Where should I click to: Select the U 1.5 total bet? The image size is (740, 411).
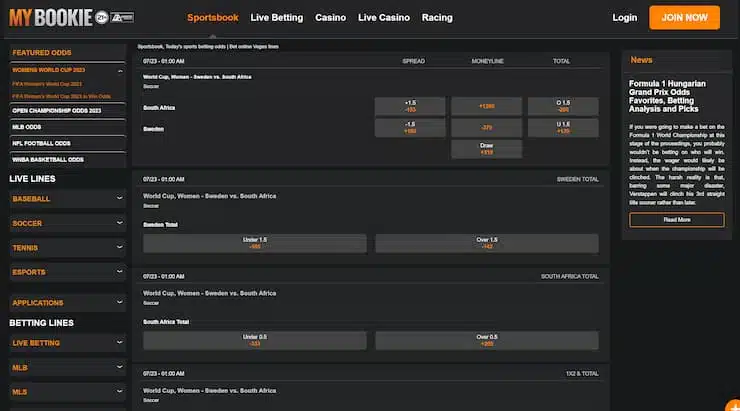563,128
